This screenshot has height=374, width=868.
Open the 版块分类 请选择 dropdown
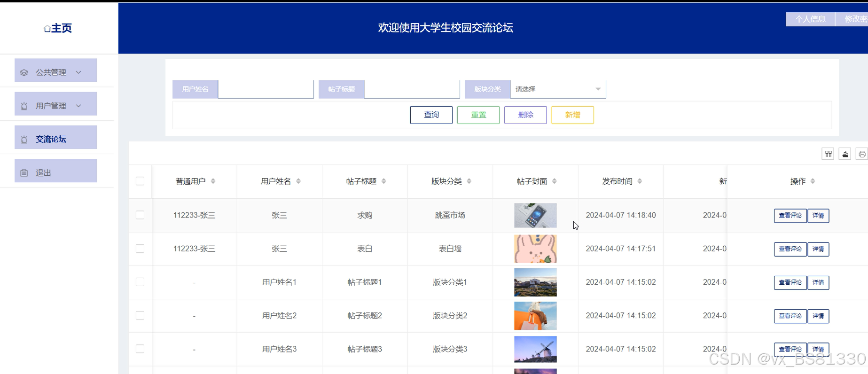pyautogui.click(x=558, y=89)
